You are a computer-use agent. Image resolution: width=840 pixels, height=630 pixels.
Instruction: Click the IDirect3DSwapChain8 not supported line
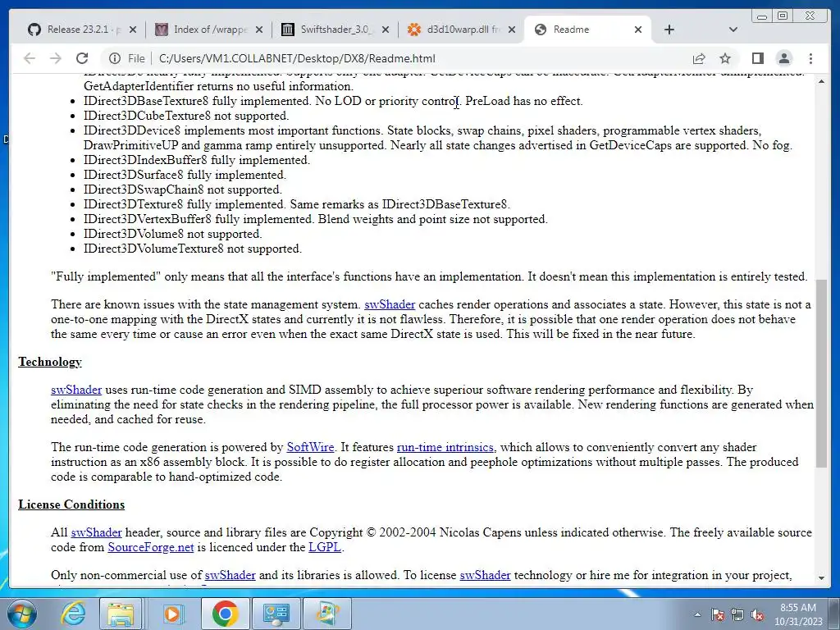(183, 189)
